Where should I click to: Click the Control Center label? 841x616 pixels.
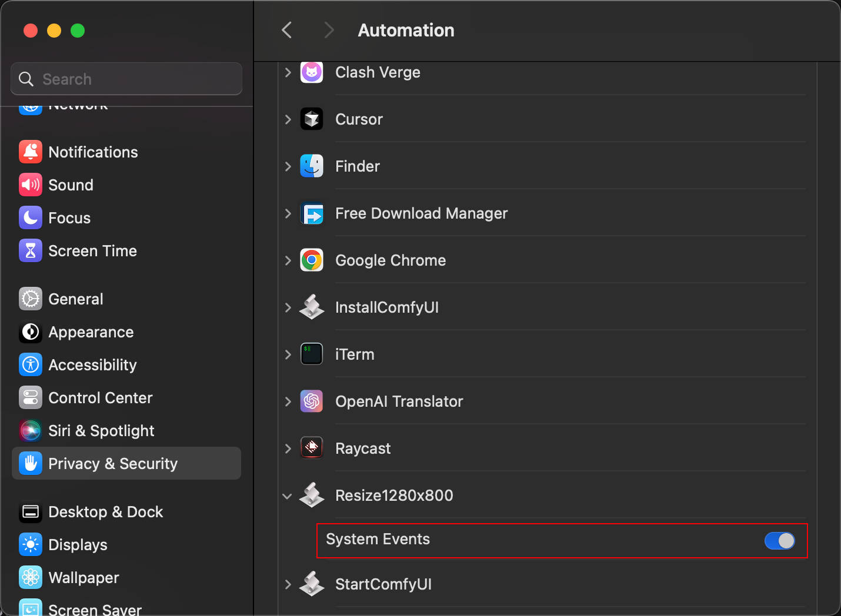[101, 398]
